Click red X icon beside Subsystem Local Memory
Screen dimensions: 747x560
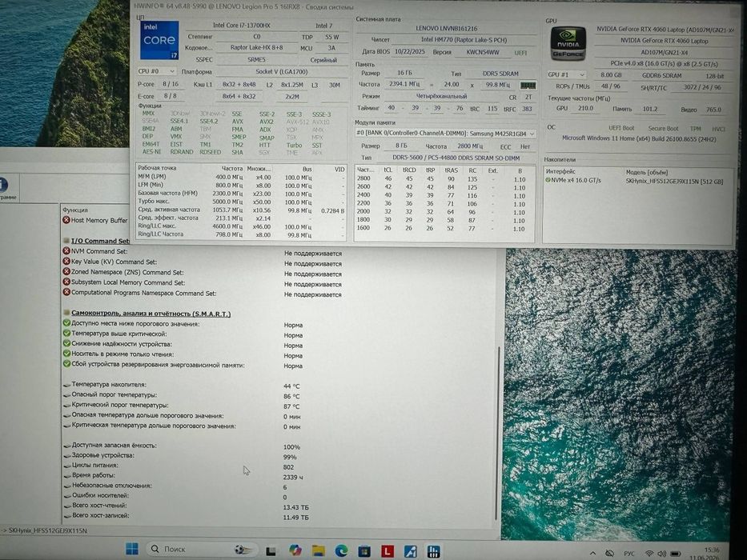pos(66,282)
